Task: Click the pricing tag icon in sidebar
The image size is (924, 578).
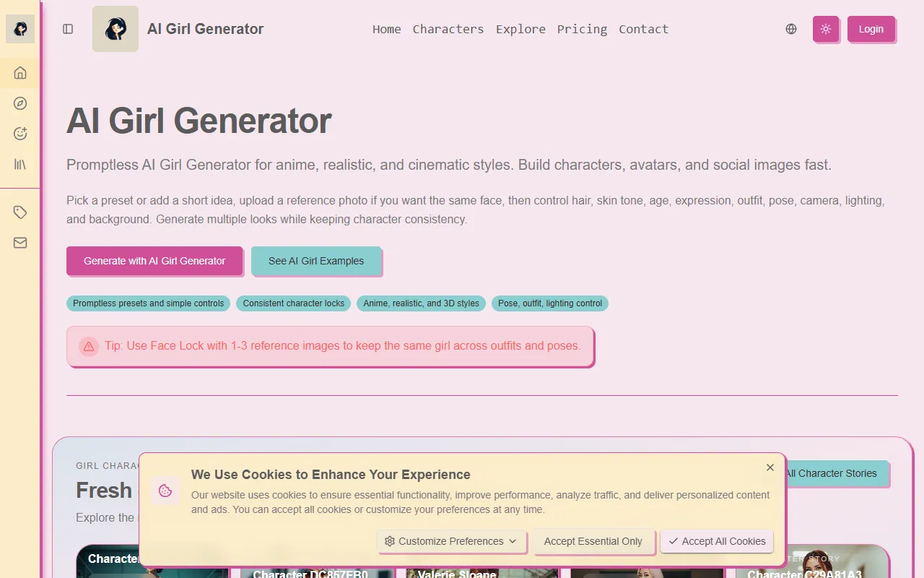Action: 20,212
